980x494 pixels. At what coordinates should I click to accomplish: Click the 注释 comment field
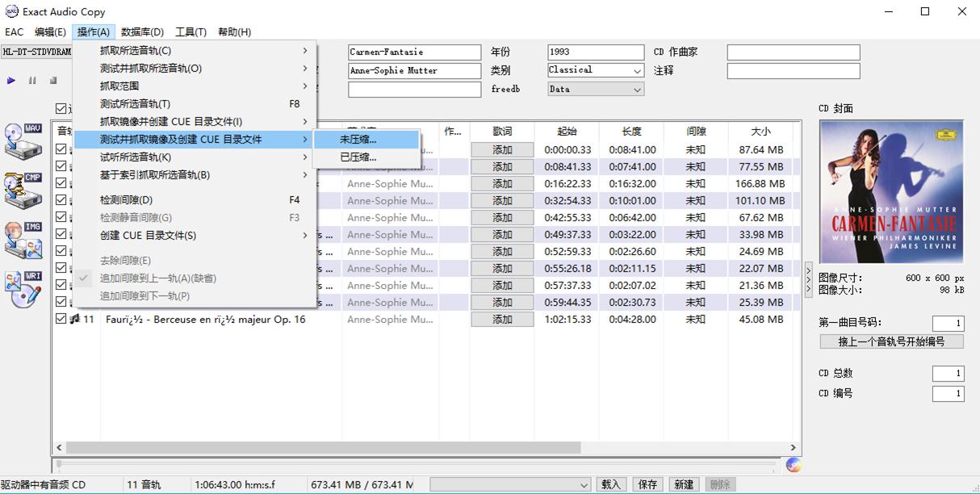point(794,71)
